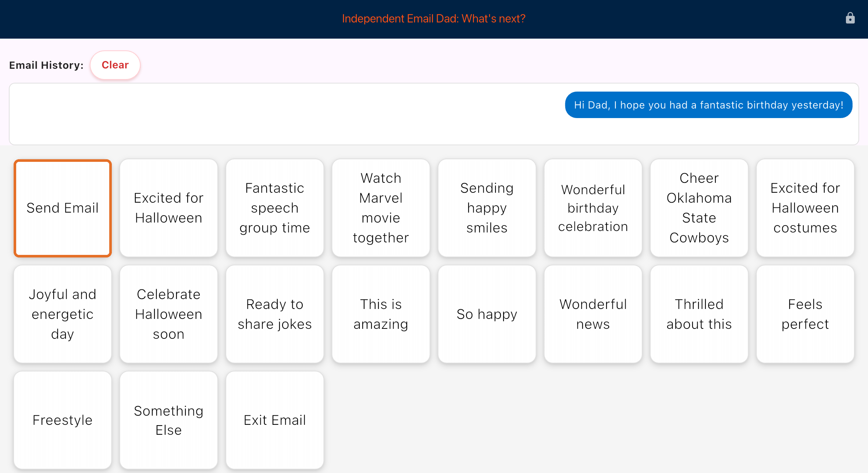Tap the 'So happy' tile
This screenshot has width=868, height=473.
(487, 314)
